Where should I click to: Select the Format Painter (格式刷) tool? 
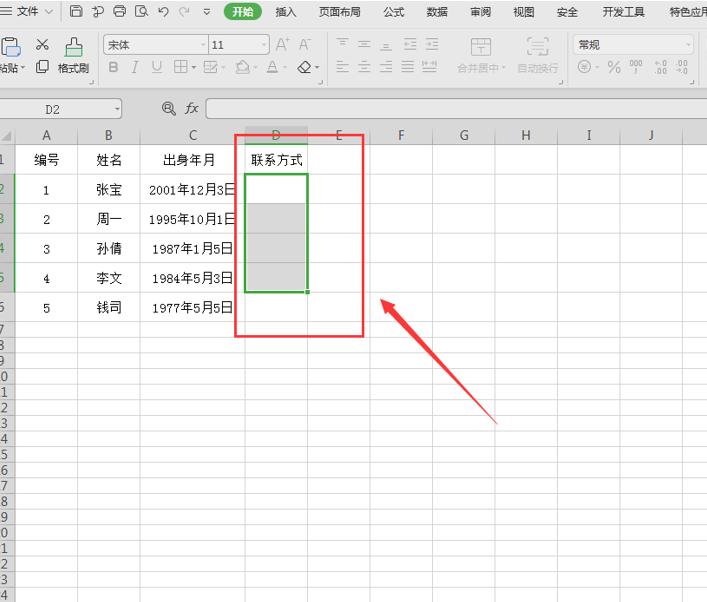coord(73,55)
